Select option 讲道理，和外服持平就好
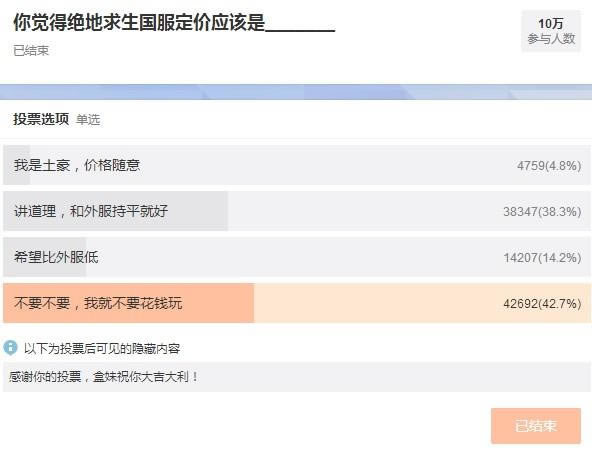The width and height of the screenshot is (592, 452). click(297, 211)
